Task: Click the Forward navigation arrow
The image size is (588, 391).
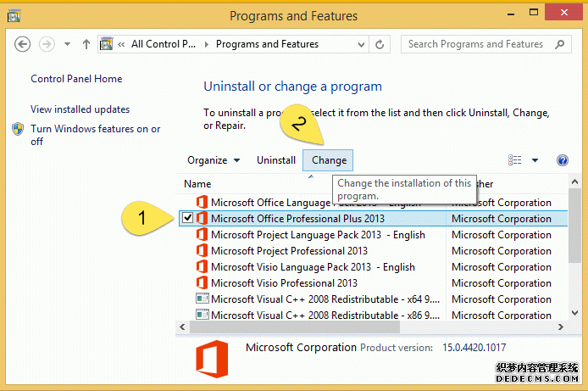Action: pyautogui.click(x=47, y=44)
